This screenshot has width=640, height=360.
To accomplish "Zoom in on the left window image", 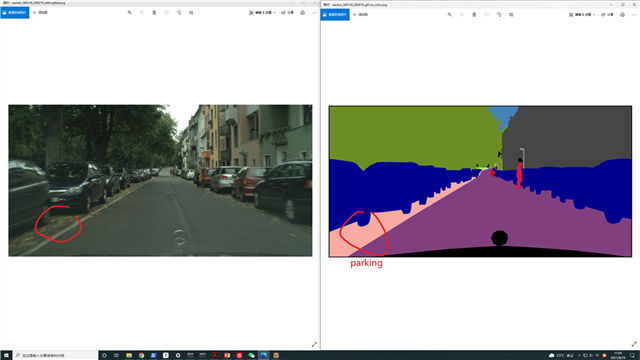I will [x=130, y=13].
